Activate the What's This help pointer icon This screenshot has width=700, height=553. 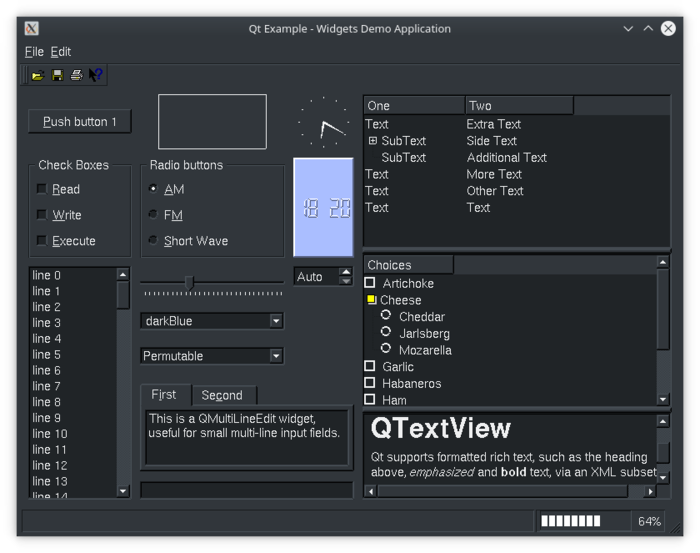tap(96, 75)
